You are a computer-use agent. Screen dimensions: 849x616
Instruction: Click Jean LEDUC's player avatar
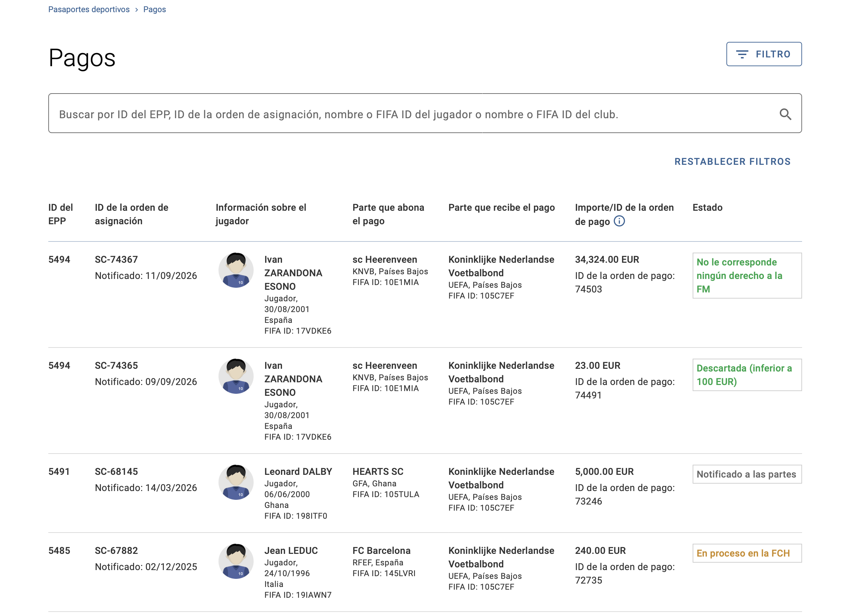[236, 561]
